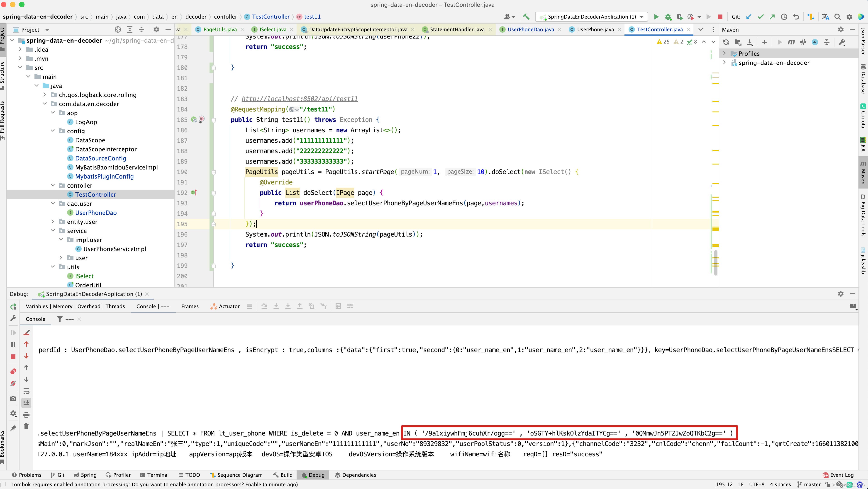Open the Terminal tool window
The height and width of the screenshot is (489, 868).
pos(154,475)
